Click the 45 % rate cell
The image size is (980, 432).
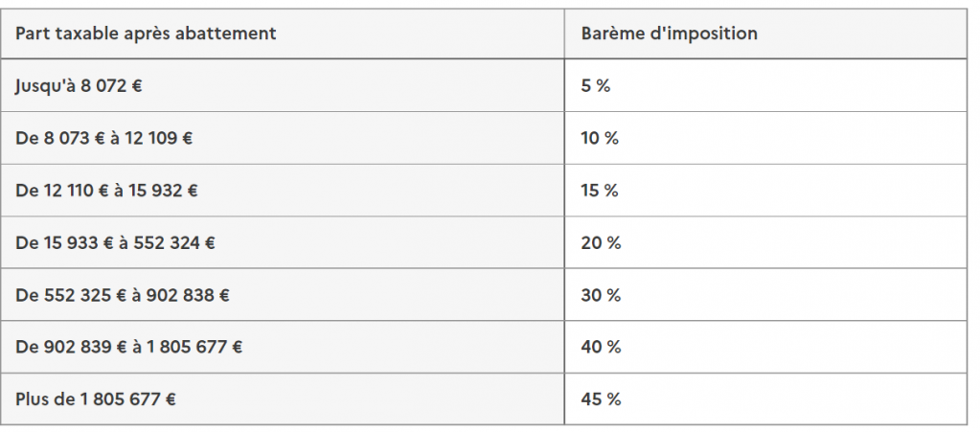click(x=765, y=398)
